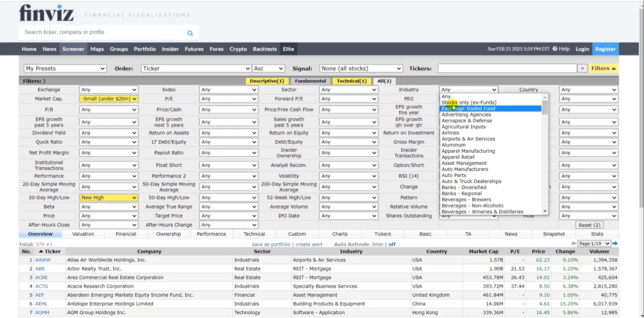
Task: Collapse the Filters panel toggle
Action: point(603,68)
